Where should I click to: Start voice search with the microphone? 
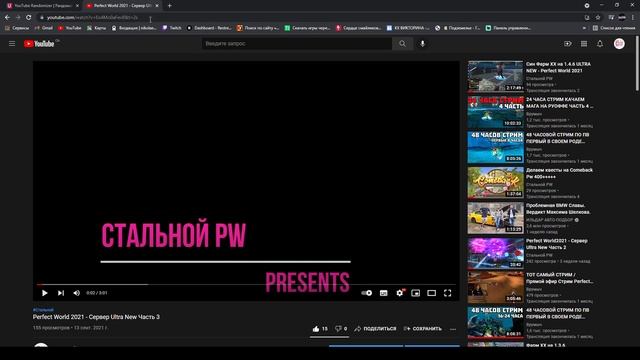422,44
